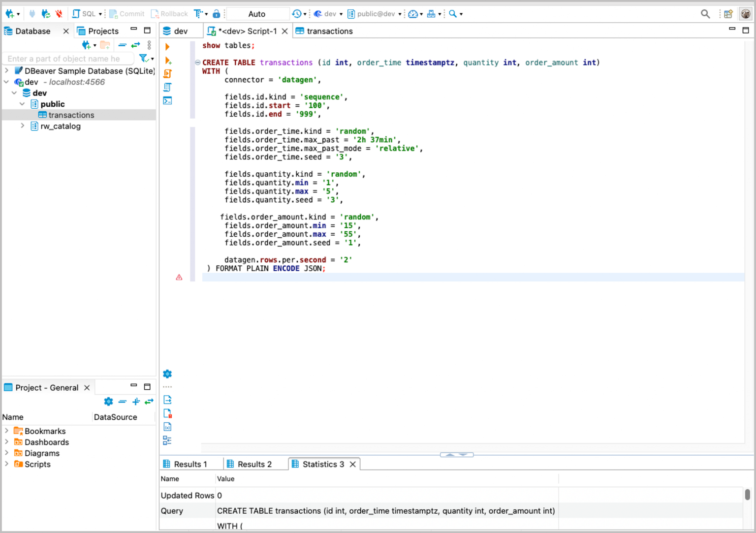This screenshot has height=533, width=756.
Task: Open Project panel configuration gear
Action: click(x=109, y=402)
